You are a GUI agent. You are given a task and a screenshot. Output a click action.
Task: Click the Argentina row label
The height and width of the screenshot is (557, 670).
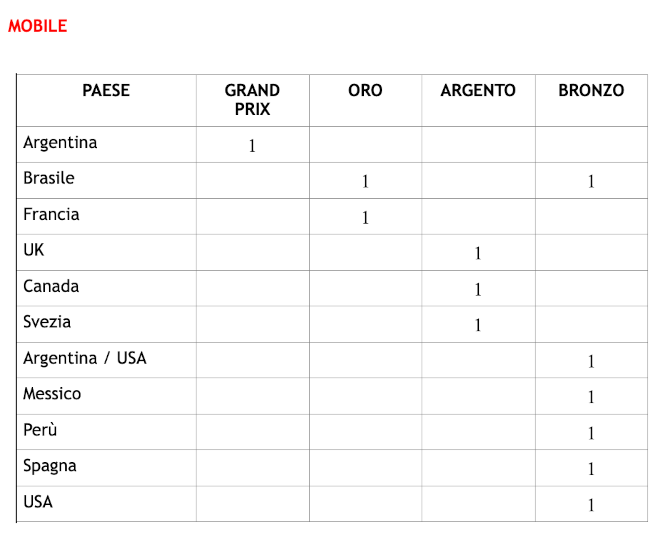click(60, 143)
